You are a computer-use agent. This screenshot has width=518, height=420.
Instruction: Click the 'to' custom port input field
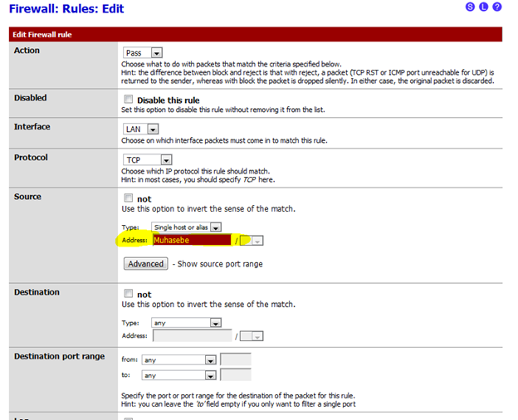pyautogui.click(x=236, y=375)
